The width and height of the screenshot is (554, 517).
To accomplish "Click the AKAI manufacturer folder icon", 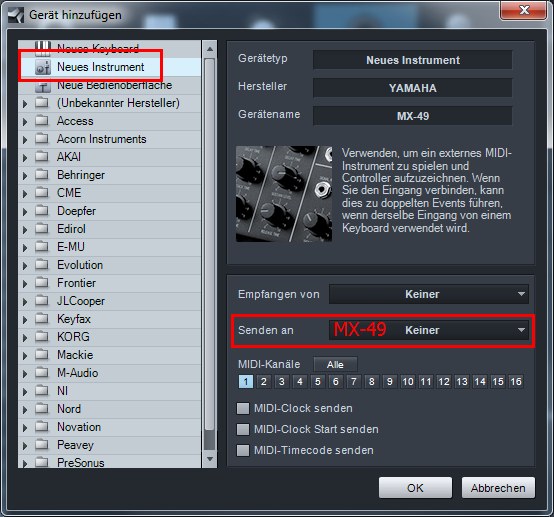I will tap(42, 156).
